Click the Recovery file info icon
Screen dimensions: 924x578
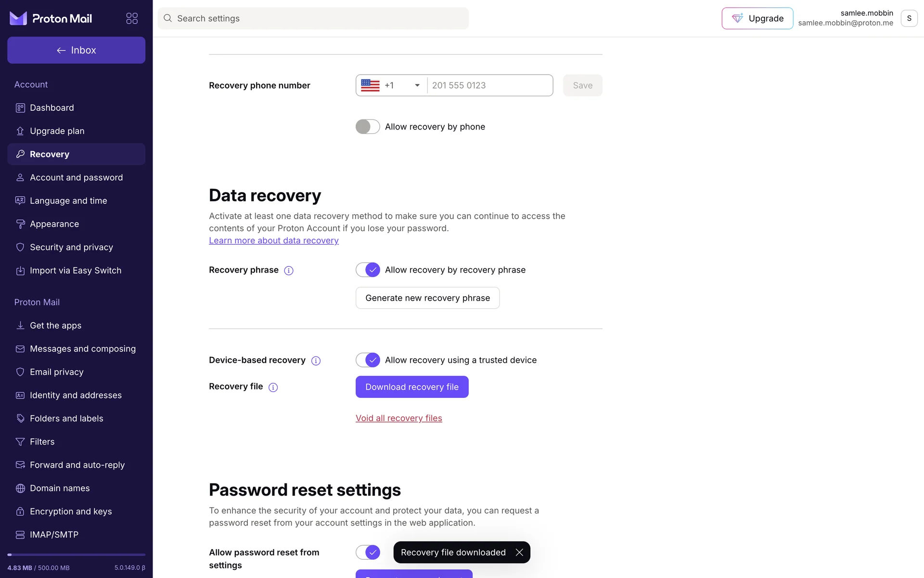point(273,387)
